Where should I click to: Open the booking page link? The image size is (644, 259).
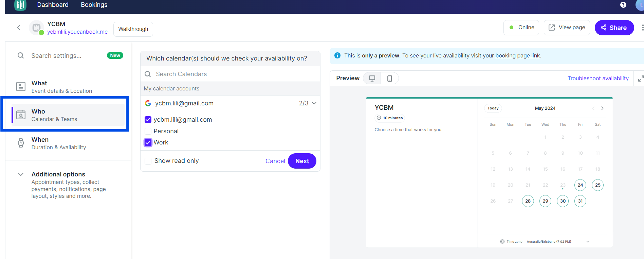tap(517, 55)
